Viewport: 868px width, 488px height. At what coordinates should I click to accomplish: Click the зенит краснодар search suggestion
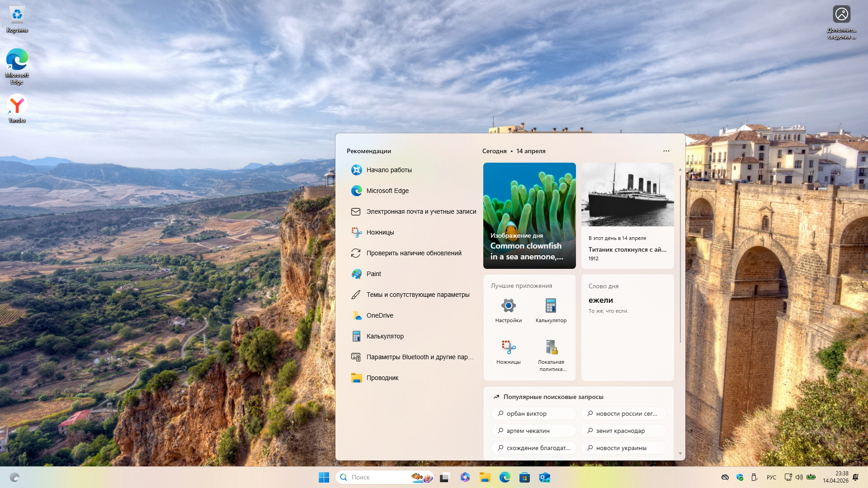pos(623,431)
